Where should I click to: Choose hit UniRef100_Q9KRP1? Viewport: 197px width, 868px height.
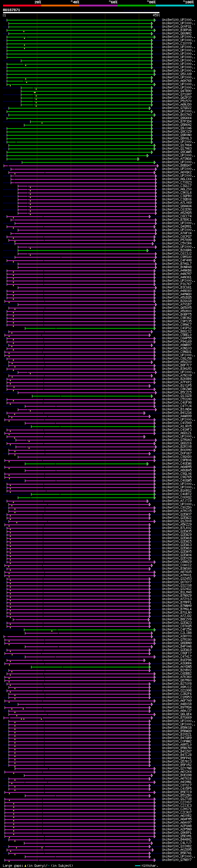coord(177,833)
